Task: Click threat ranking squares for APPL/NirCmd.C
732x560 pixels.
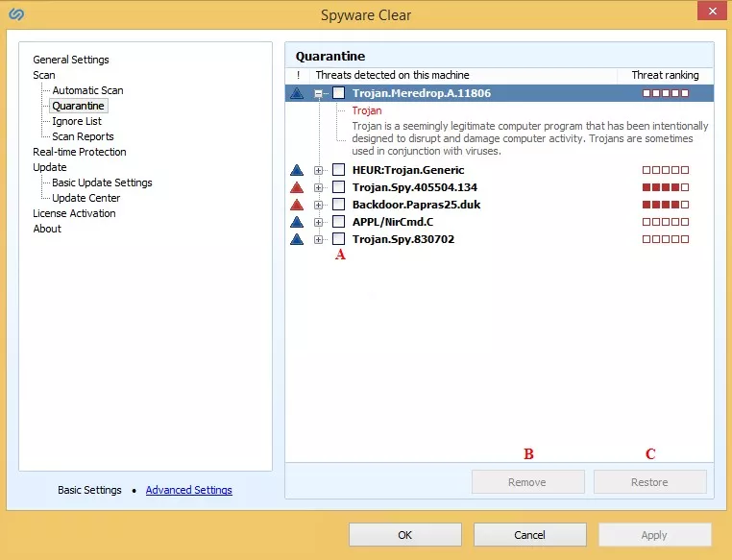Action: (x=666, y=222)
